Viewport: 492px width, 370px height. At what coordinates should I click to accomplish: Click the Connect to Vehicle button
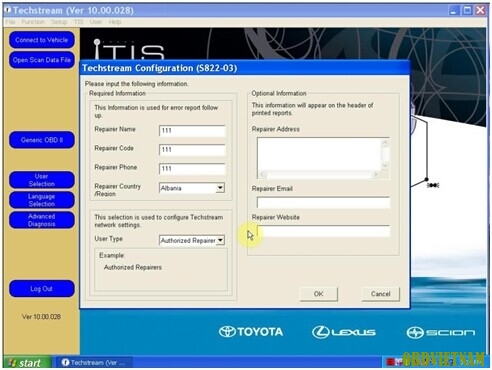tap(42, 40)
